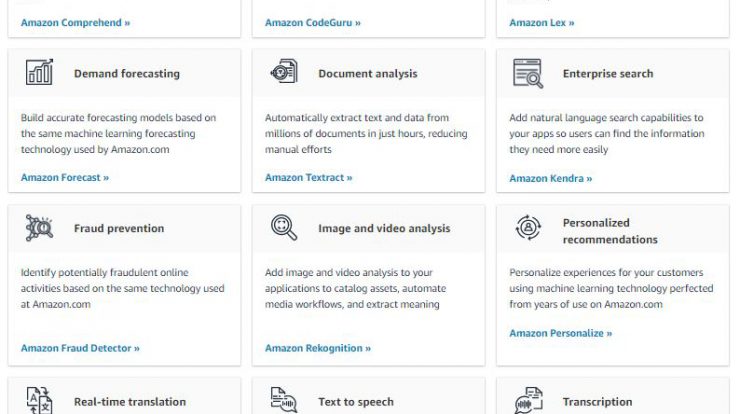Click the Enterprise search magnifier icon
Viewport: 740px width, 414px height.
pyautogui.click(x=528, y=73)
